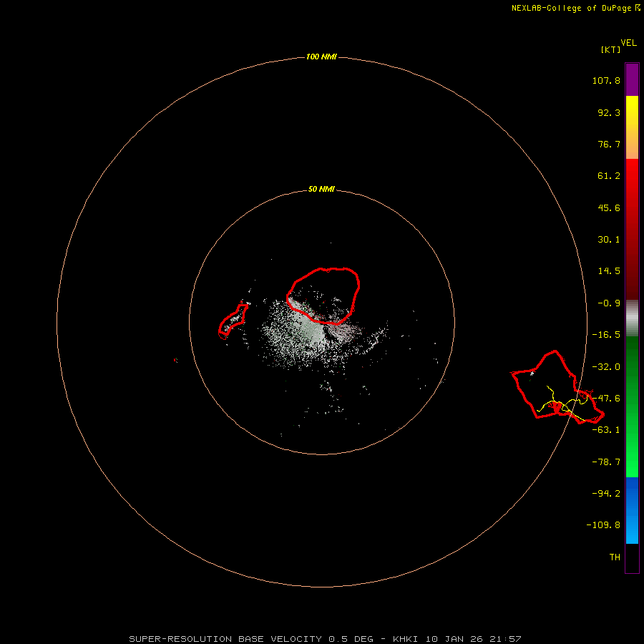Pick the blue segment of the color bar
The width and height of the screenshot is (644, 644).
pyautogui.click(x=632, y=510)
